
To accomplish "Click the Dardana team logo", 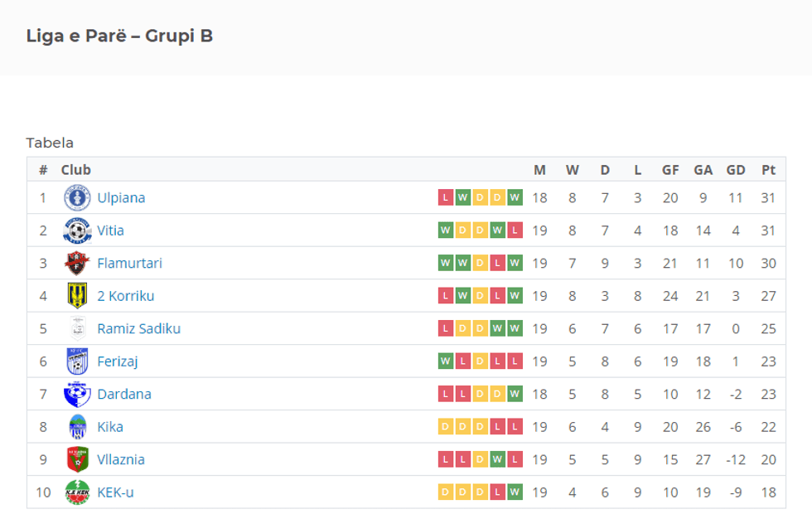I will (77, 394).
